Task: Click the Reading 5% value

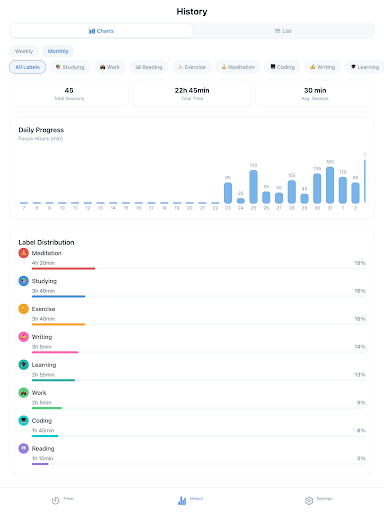Action: (x=361, y=458)
